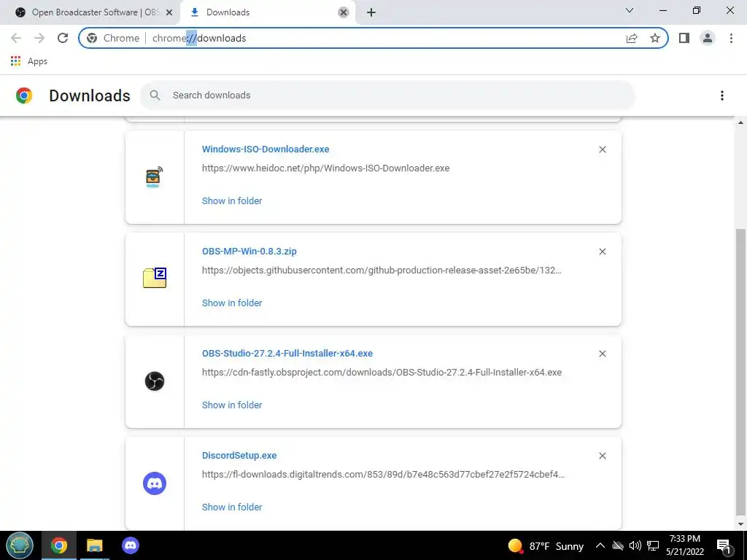Click the page vertical scrollbar thumb
Image resolution: width=747 pixels, height=560 pixels.
click(740, 371)
